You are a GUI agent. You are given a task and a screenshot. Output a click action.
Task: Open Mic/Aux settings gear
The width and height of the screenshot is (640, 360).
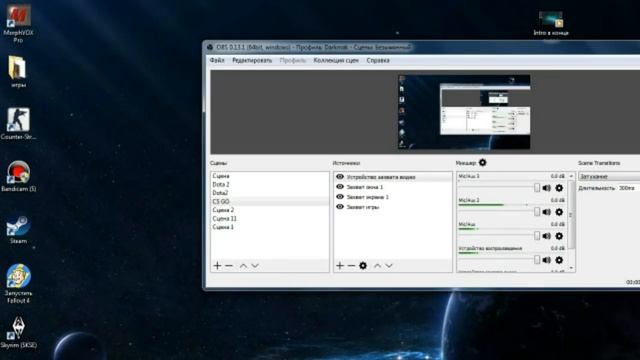point(559,236)
